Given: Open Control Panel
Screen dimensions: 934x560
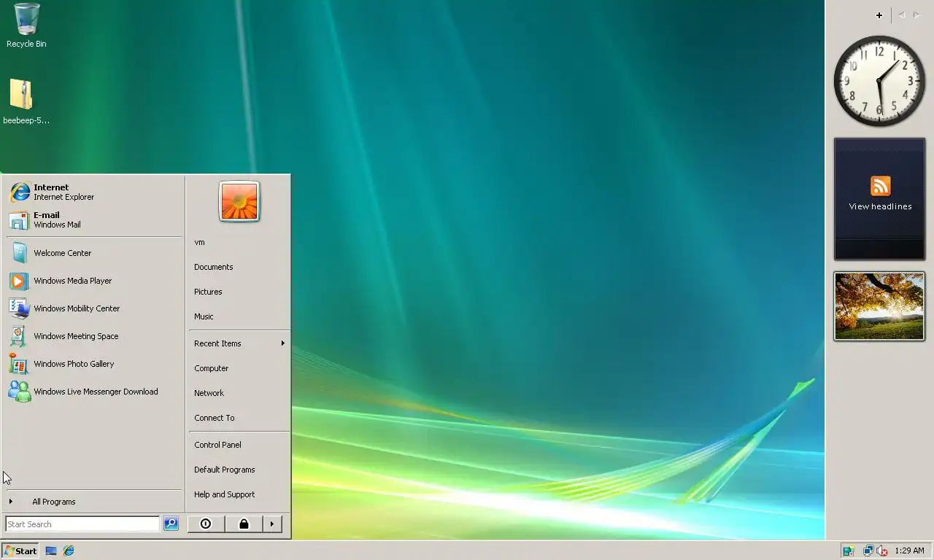Looking at the screenshot, I should coord(239,445).
